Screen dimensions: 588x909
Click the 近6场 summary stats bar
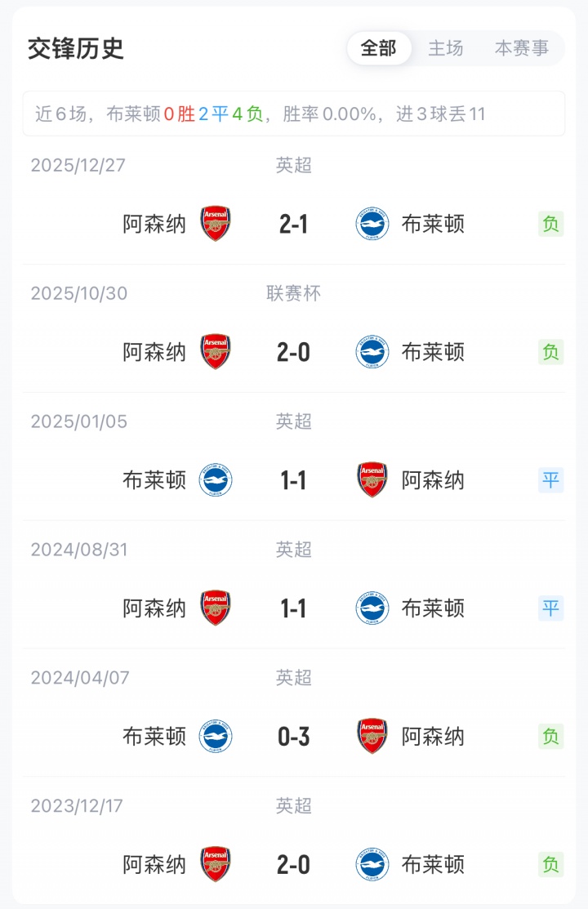tap(294, 114)
